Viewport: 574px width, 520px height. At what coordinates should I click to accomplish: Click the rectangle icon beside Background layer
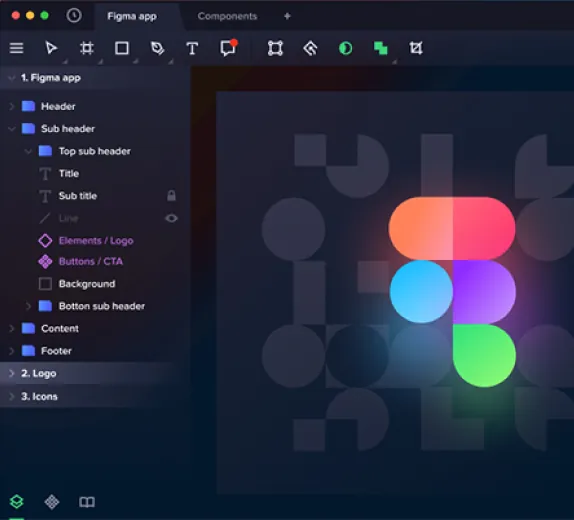(x=45, y=284)
